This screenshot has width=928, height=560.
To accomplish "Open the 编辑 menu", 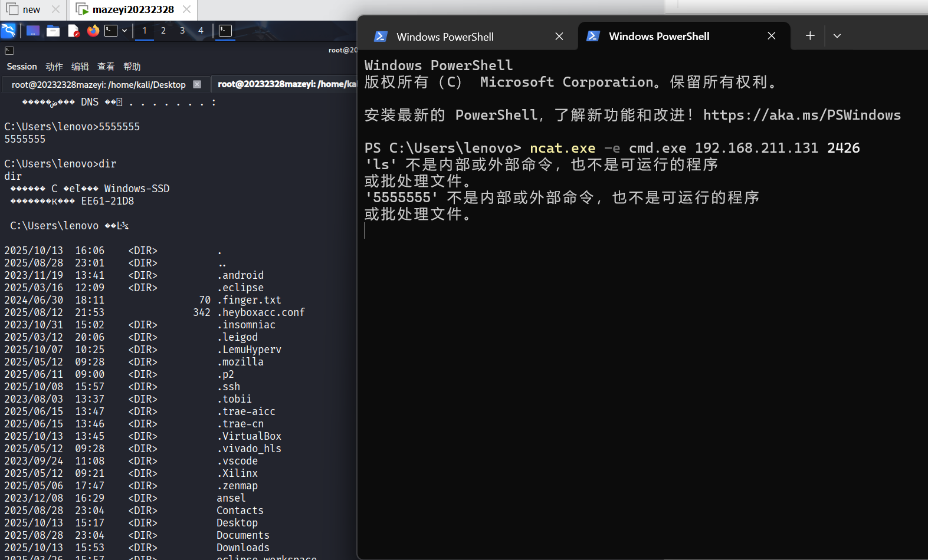I will tap(80, 67).
